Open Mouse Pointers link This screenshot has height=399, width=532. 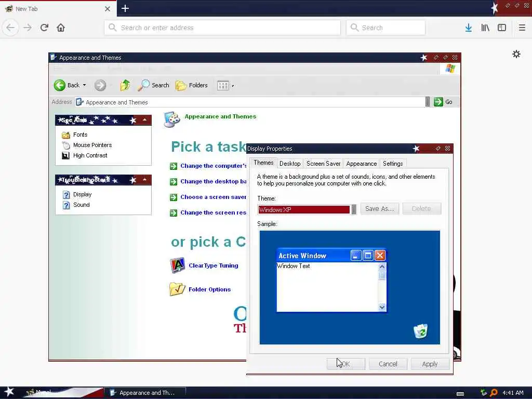pyautogui.click(x=92, y=145)
